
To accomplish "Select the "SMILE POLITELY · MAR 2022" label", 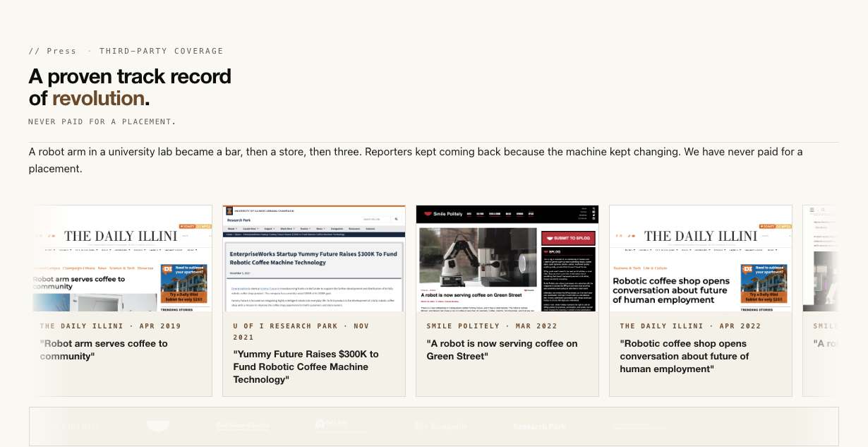I will [x=492, y=326].
